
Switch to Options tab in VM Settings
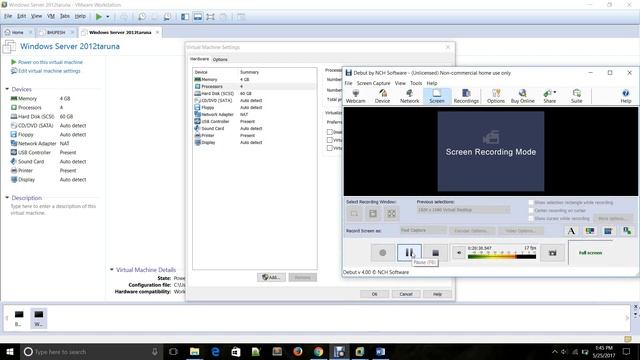tap(220, 60)
